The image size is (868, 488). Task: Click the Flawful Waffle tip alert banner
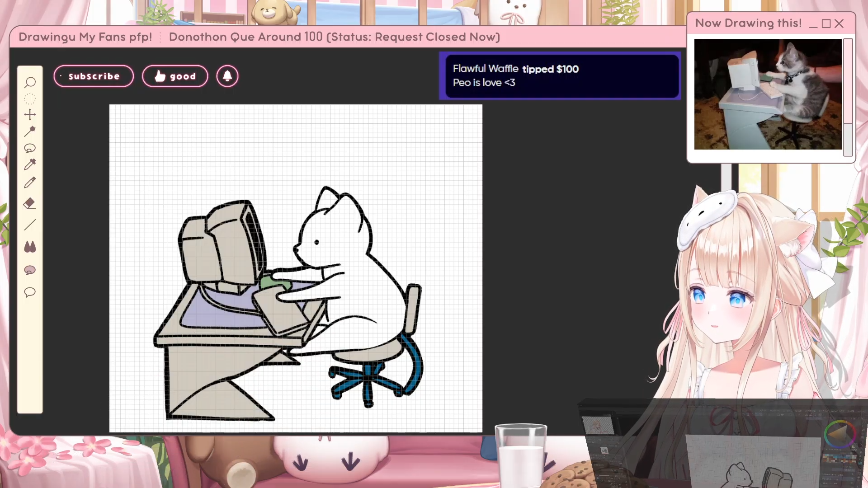pos(561,76)
